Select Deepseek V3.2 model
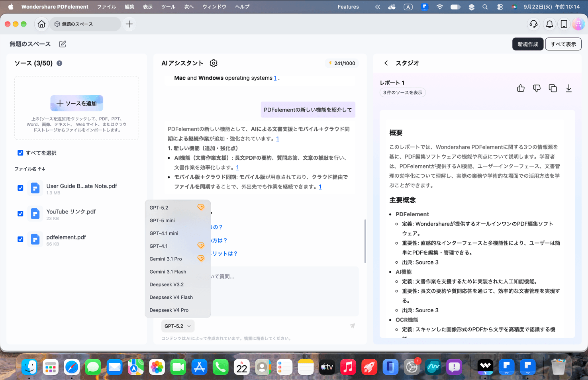This screenshot has width=588, height=380. tap(177, 284)
